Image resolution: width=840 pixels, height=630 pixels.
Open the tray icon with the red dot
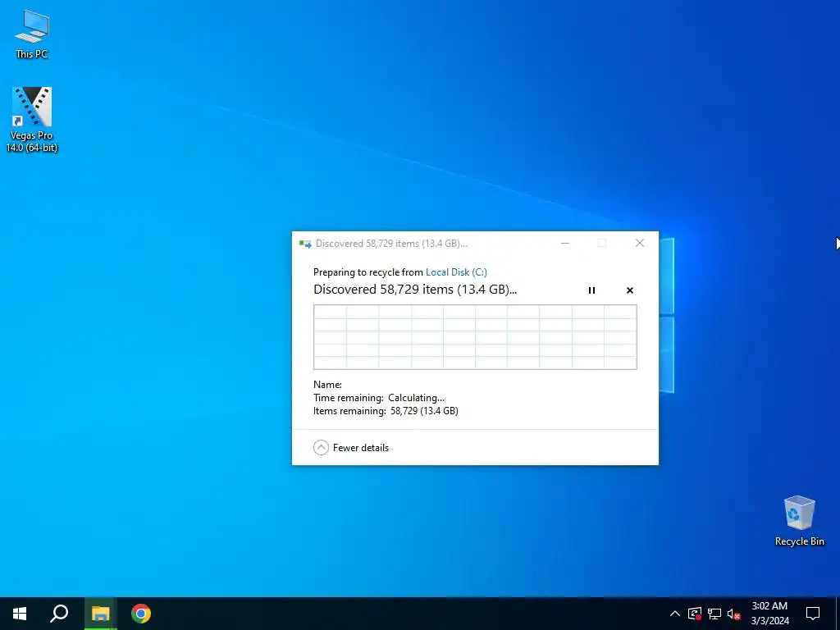(695, 614)
